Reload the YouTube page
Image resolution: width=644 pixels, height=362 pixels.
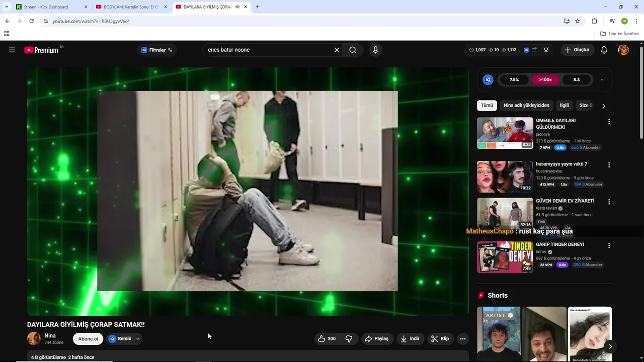(x=31, y=21)
